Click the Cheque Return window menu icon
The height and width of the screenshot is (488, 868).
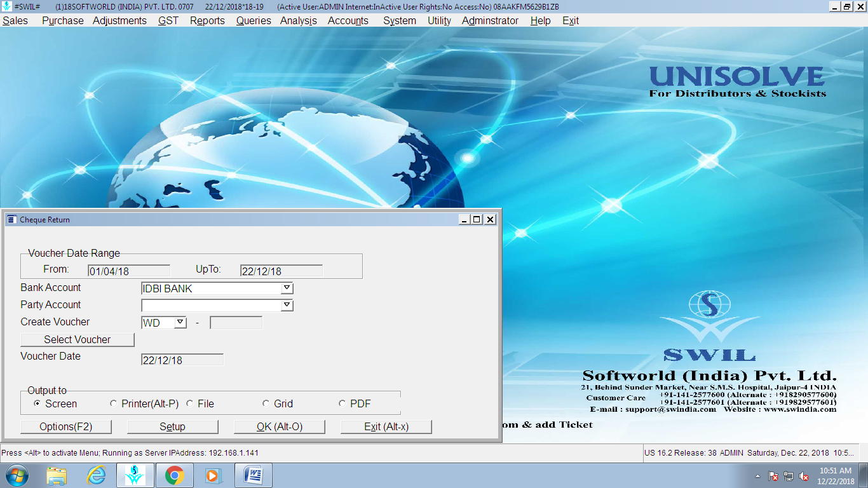pos(11,219)
